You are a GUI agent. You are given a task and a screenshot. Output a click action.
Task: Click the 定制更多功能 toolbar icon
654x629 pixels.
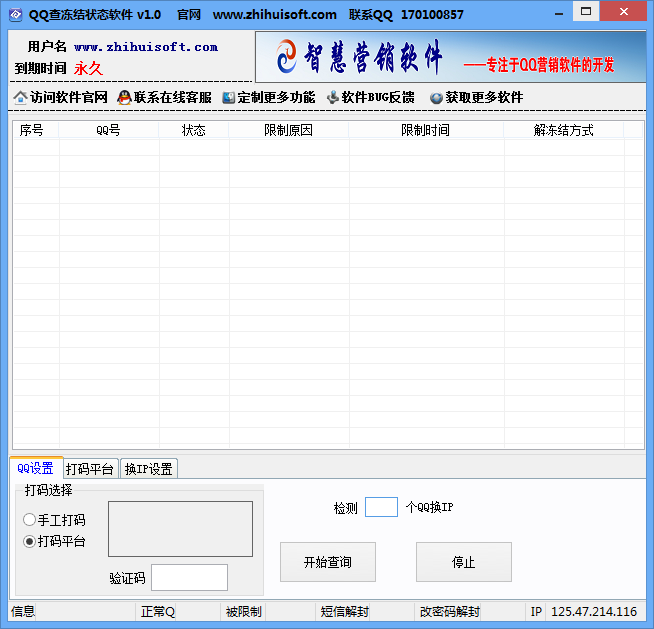click(228, 98)
